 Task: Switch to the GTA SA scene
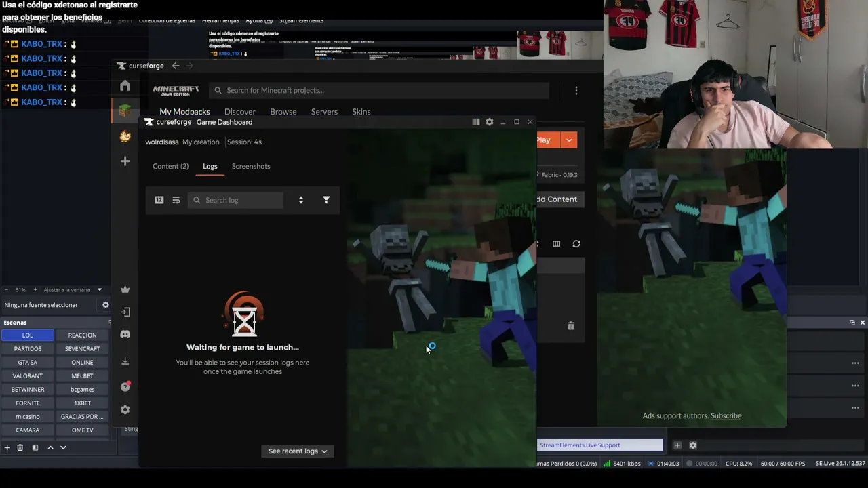(28, 363)
